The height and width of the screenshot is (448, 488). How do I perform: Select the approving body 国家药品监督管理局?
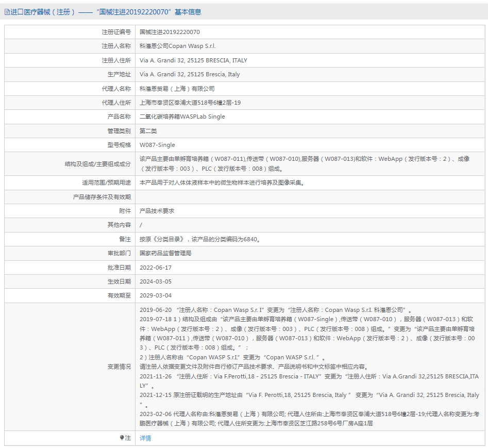point(165,254)
